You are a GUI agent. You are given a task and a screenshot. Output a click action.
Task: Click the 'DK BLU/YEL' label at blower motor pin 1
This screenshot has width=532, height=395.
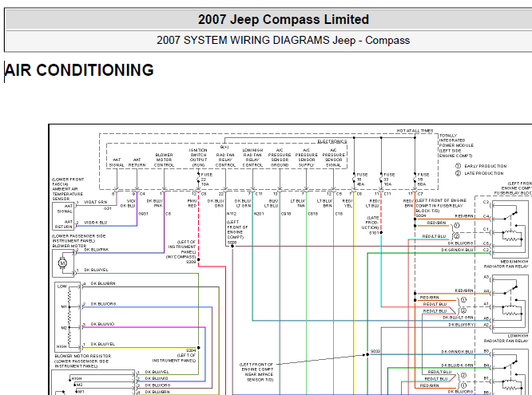pyautogui.click(x=97, y=270)
